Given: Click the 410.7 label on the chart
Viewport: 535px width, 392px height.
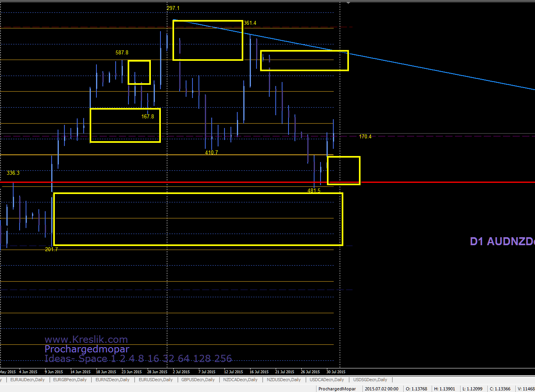Looking at the screenshot, I should [211, 152].
